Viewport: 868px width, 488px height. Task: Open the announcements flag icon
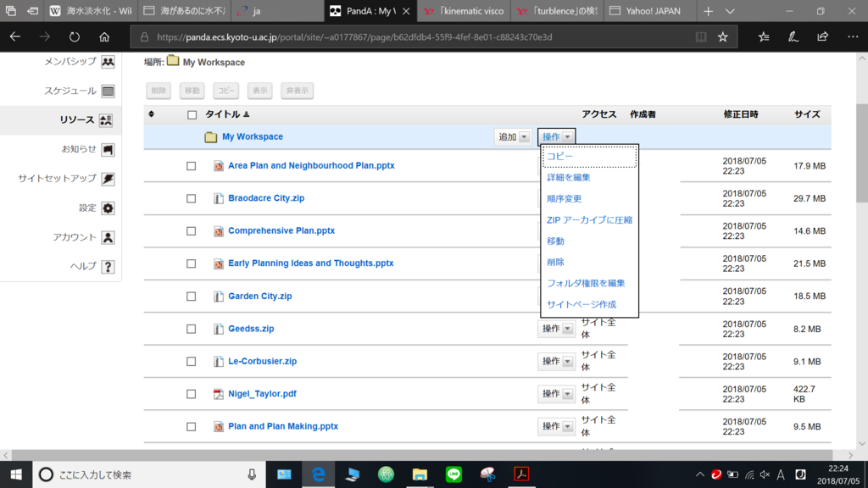tap(108, 149)
